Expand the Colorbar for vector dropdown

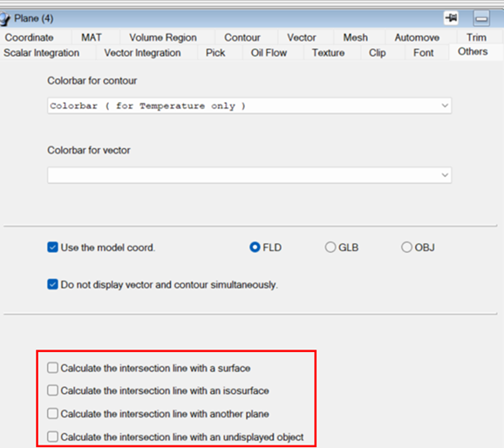[249, 175]
